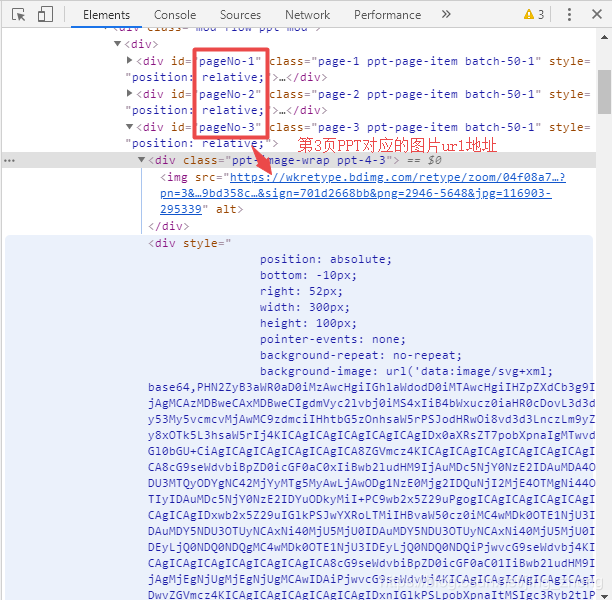
Task: Click the id "pageNo-2" attribute value
Action: 229,94
